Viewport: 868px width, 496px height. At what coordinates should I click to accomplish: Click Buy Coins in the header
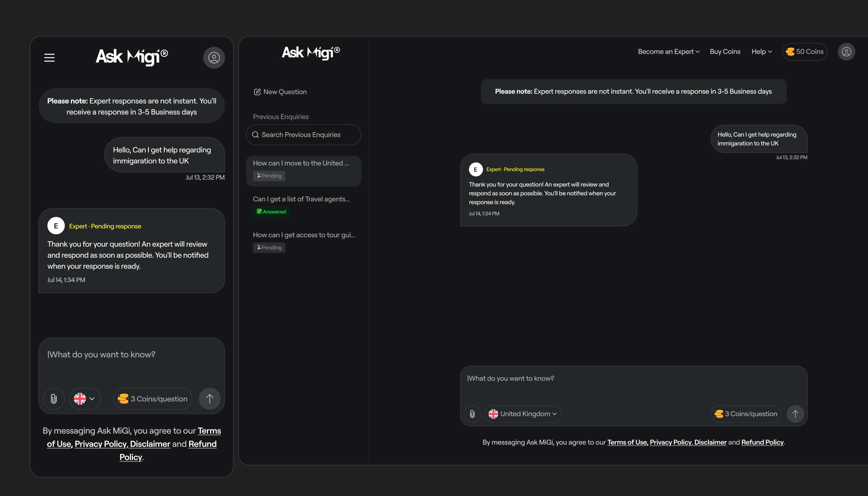725,52
